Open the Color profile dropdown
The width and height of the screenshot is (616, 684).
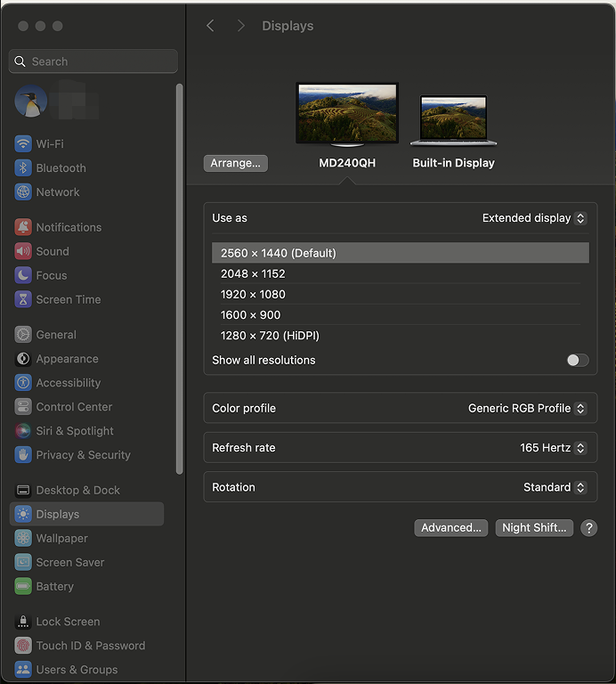coord(527,408)
